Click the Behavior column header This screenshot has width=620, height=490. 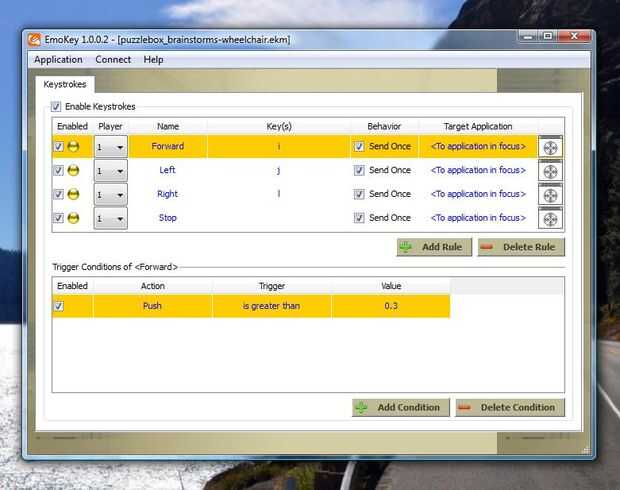pyautogui.click(x=384, y=126)
